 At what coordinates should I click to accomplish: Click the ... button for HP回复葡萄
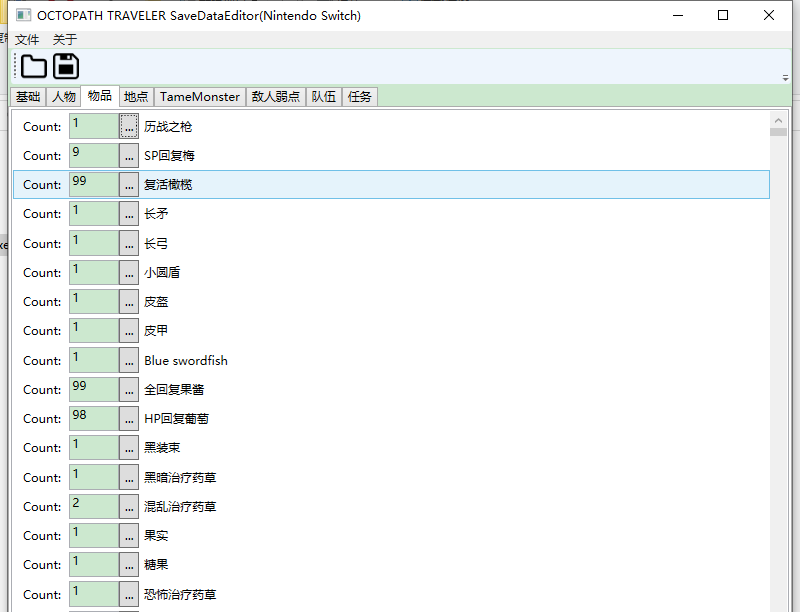tap(129, 418)
